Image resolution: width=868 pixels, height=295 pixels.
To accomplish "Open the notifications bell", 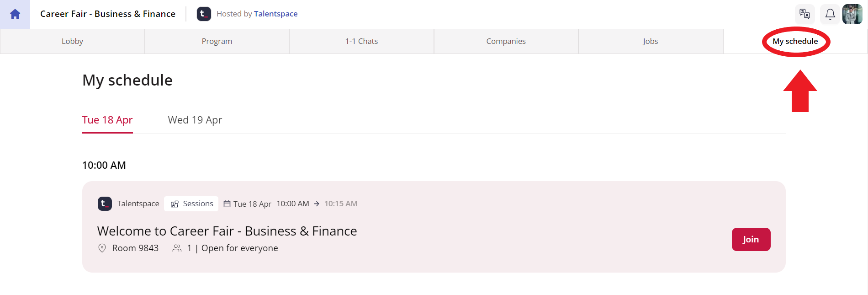I will click(830, 14).
